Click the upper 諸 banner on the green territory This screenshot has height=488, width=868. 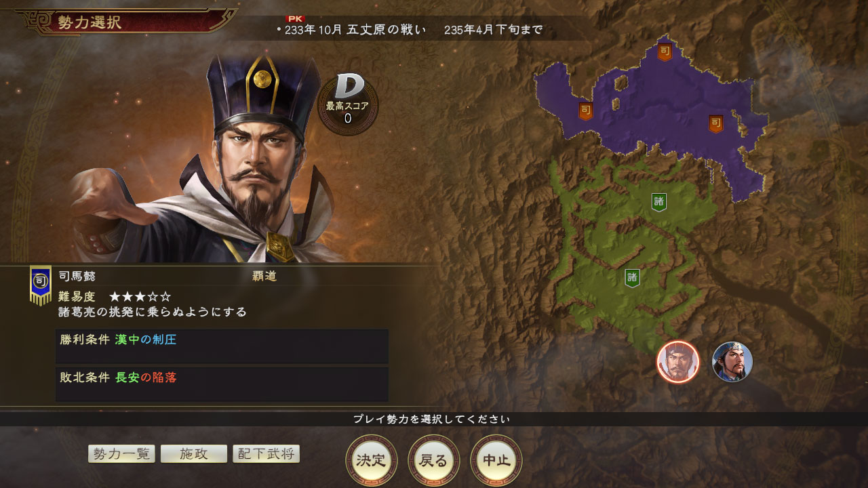[x=658, y=202]
